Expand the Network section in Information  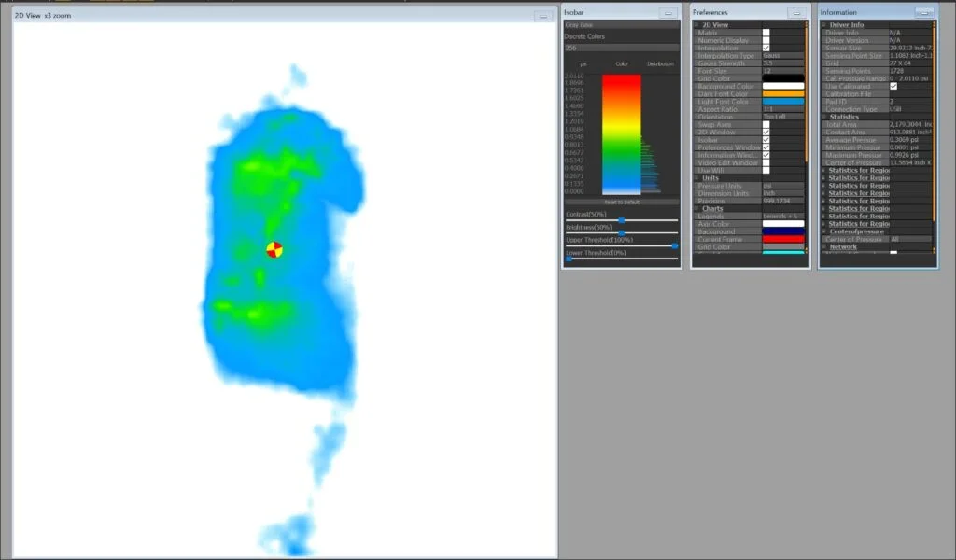pos(824,247)
